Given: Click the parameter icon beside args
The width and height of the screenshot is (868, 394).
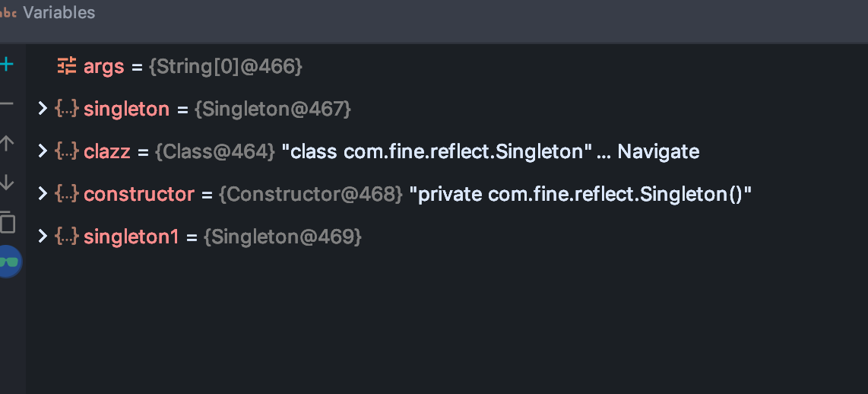Looking at the screenshot, I should (67, 66).
